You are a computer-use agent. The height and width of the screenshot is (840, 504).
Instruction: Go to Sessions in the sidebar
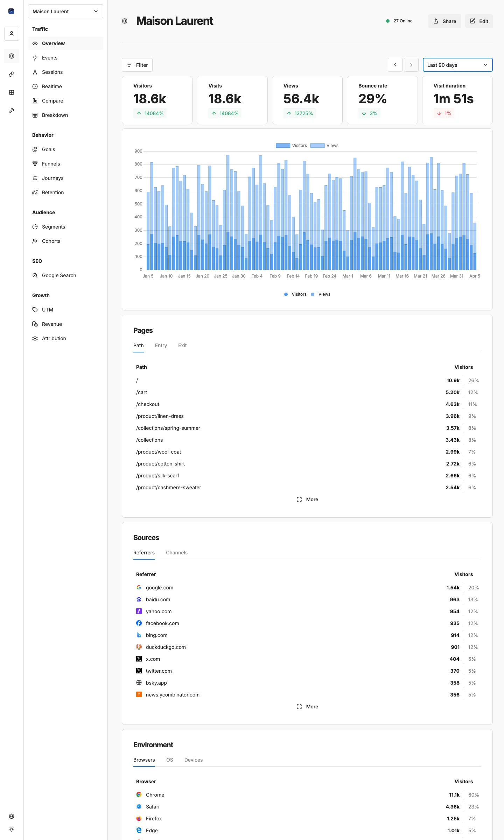coord(65,72)
